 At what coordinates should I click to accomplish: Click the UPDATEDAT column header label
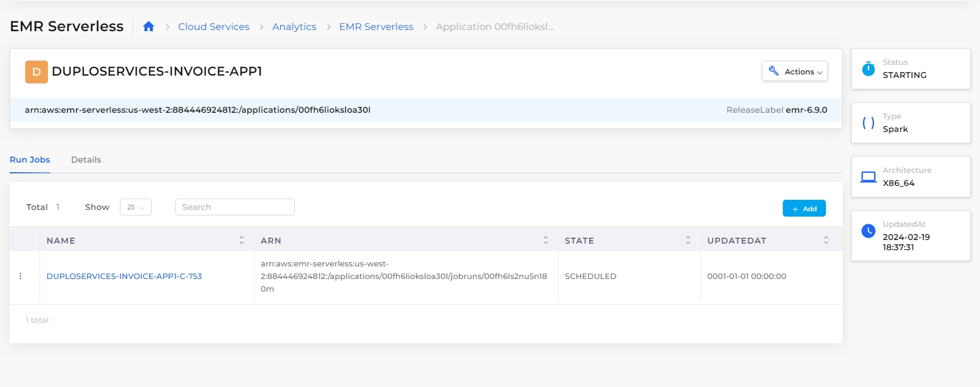pos(737,241)
